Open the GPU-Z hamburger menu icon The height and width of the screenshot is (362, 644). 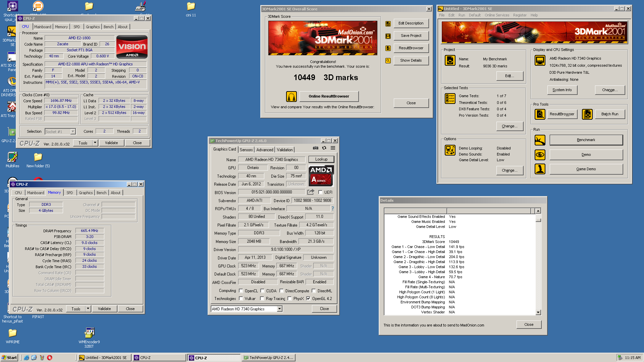coord(333,148)
